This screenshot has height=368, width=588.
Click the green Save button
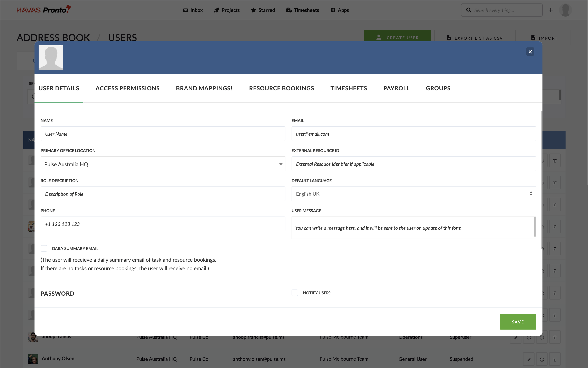(518, 322)
